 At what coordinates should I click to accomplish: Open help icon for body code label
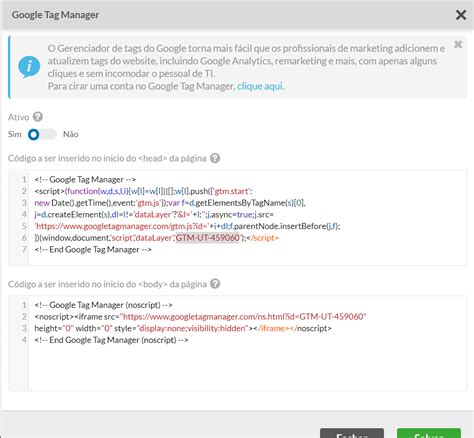215,284
